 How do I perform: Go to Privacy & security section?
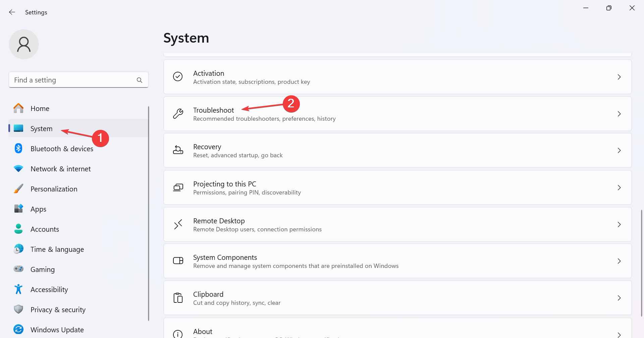click(58, 309)
